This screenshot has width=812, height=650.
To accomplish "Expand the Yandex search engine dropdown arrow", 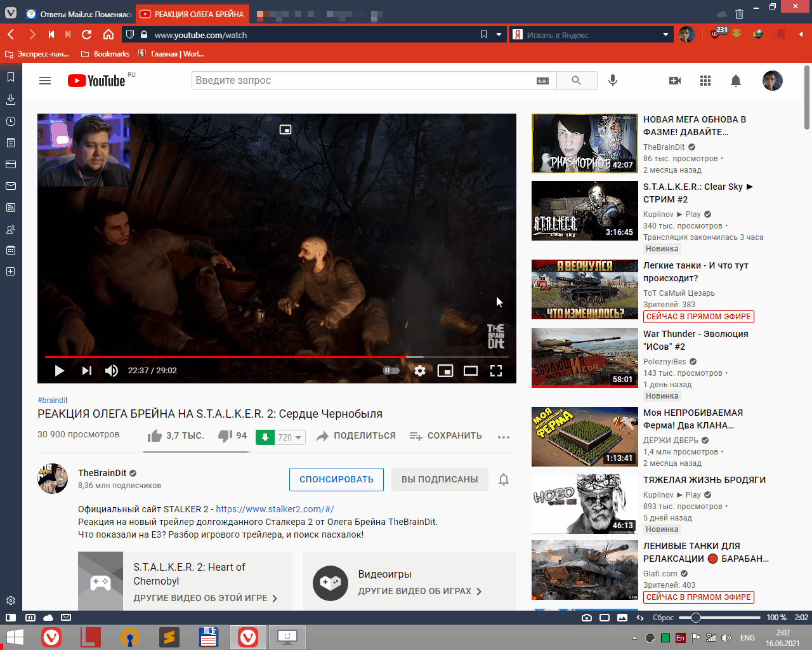I will [x=665, y=35].
